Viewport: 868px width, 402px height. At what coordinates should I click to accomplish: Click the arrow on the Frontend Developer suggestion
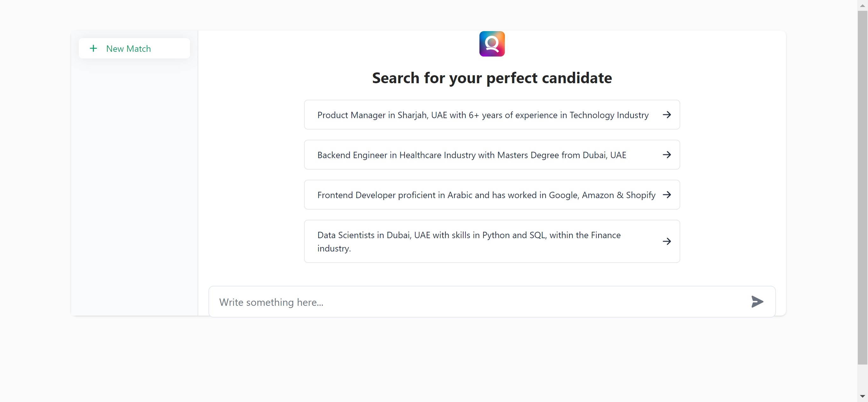pos(667,195)
